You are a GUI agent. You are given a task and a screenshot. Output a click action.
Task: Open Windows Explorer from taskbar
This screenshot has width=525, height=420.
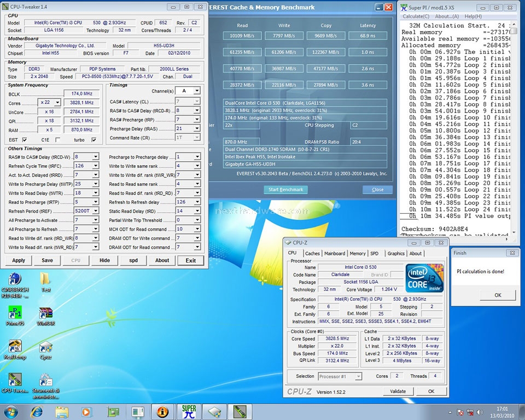coord(62,412)
